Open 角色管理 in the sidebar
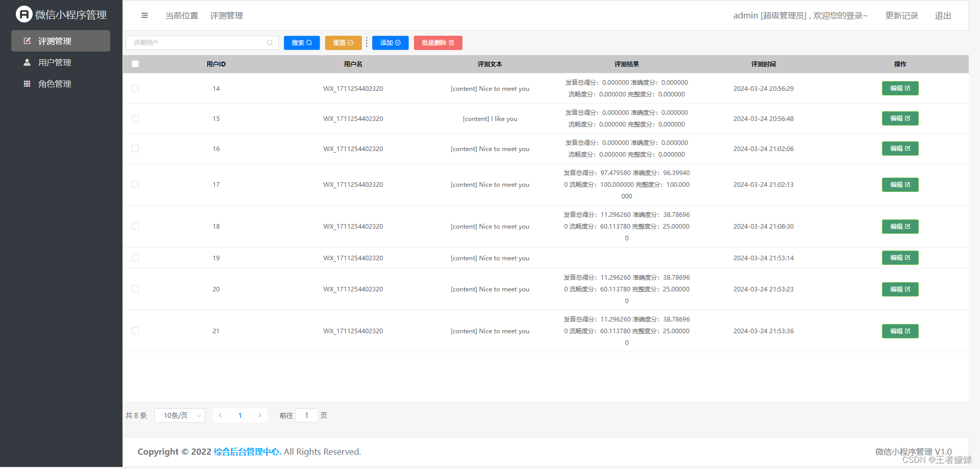Screen dimensions: 980x469 pyautogui.click(x=61, y=84)
